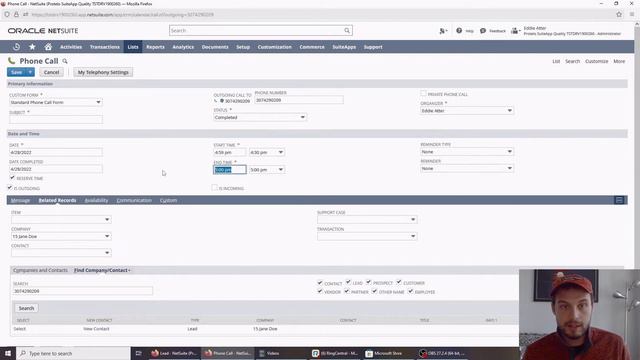Image resolution: width=640 pixels, height=360 pixels.
Task: Open the Start Time dropdown list
Action: [x=281, y=152]
